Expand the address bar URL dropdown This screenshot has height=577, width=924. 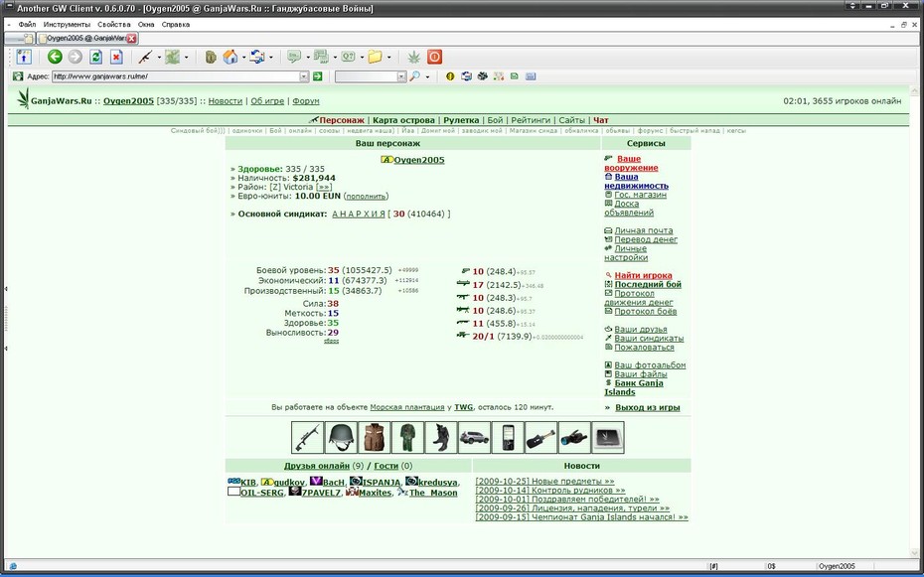[x=304, y=75]
